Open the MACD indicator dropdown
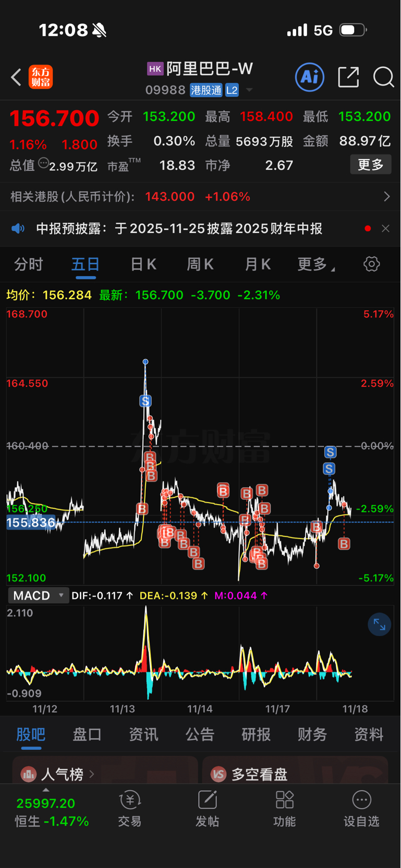This screenshot has width=401, height=868. point(38,595)
